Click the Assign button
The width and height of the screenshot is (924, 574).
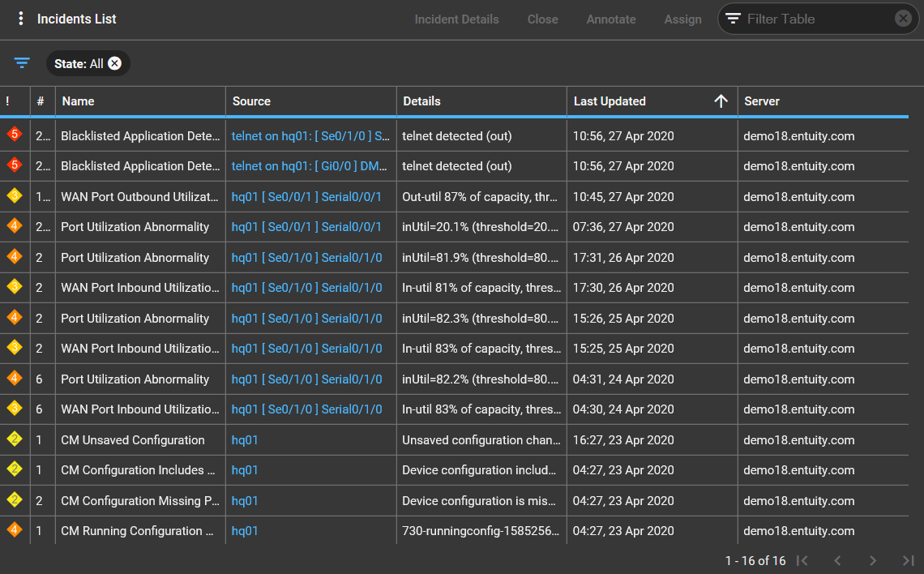[683, 19]
